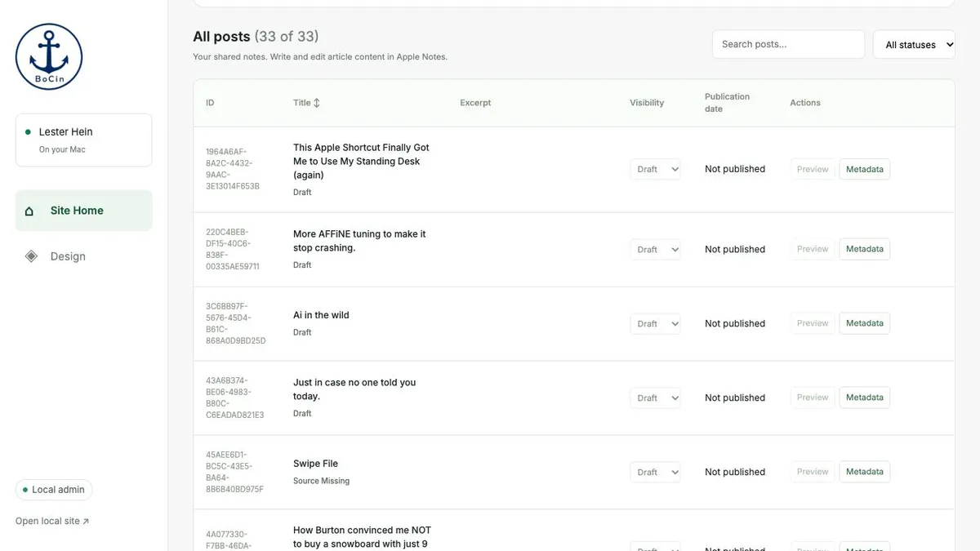Set visibility for Just in case no one told you
980x551 pixels.
tap(655, 398)
